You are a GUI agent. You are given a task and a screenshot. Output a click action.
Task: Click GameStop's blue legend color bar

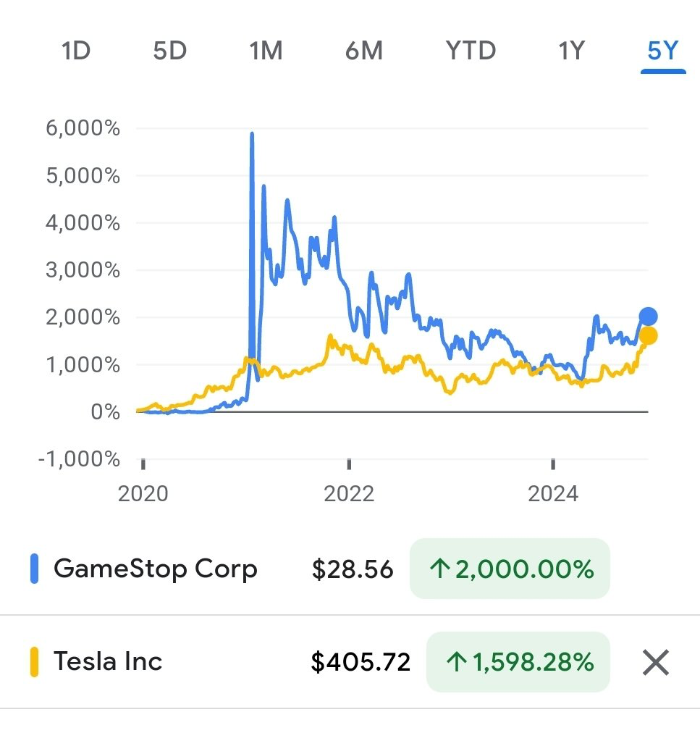34,569
